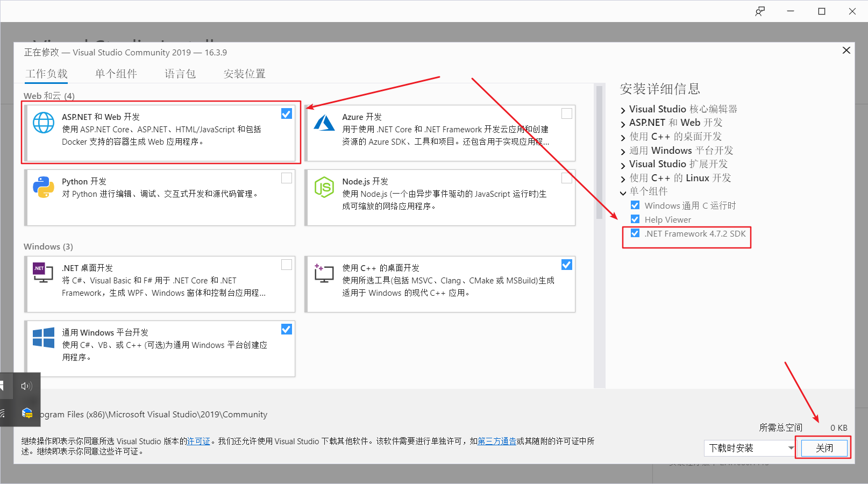Click the ASP.NET globe workload icon

pos(44,123)
